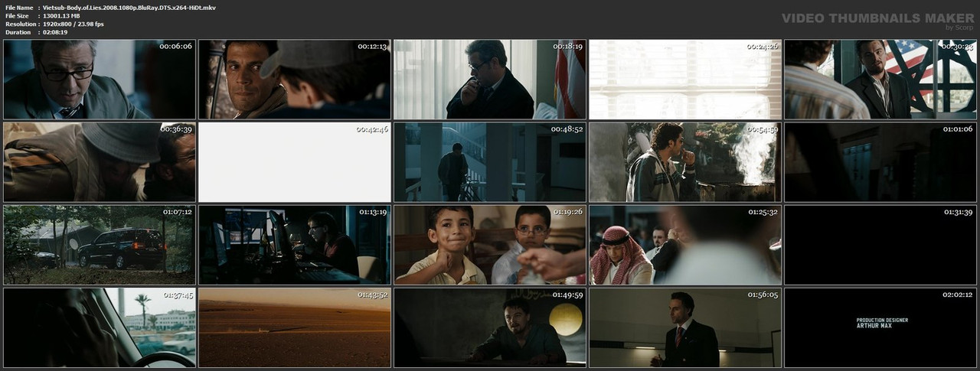Select the black SUV frame at 01:07:12
This screenshot has height=371, width=980.
(x=100, y=245)
